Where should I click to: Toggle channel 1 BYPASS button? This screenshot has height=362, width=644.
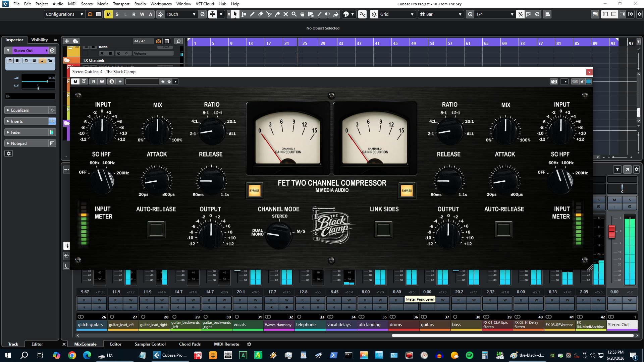pos(254,191)
